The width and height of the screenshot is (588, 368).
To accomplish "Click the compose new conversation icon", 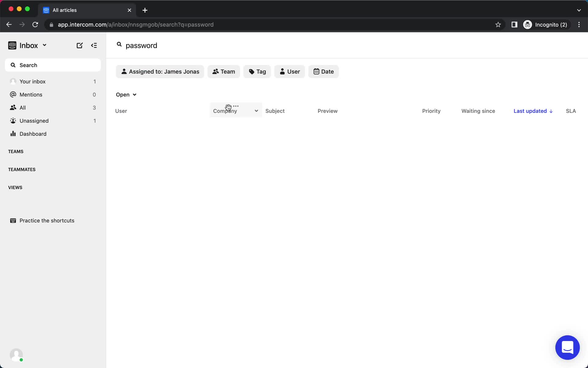I will pos(80,45).
